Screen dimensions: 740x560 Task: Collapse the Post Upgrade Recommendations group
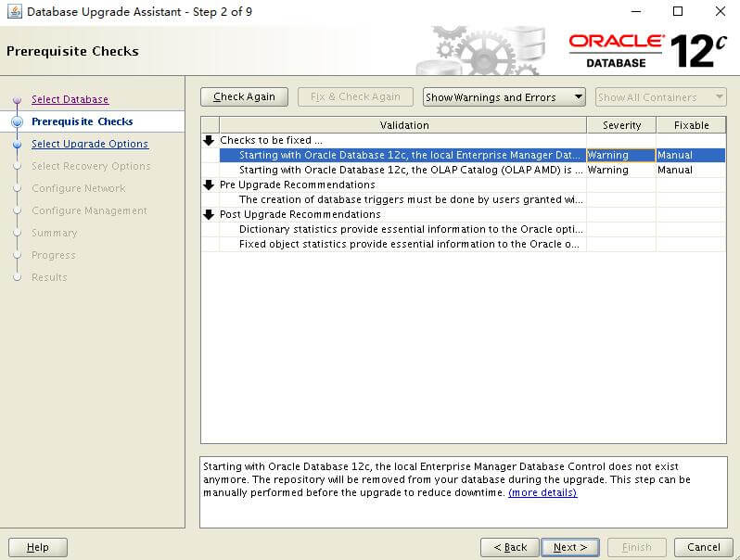click(209, 214)
